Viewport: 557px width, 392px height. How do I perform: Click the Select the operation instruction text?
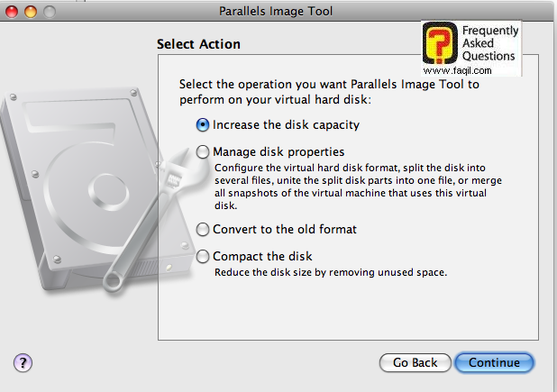(328, 91)
